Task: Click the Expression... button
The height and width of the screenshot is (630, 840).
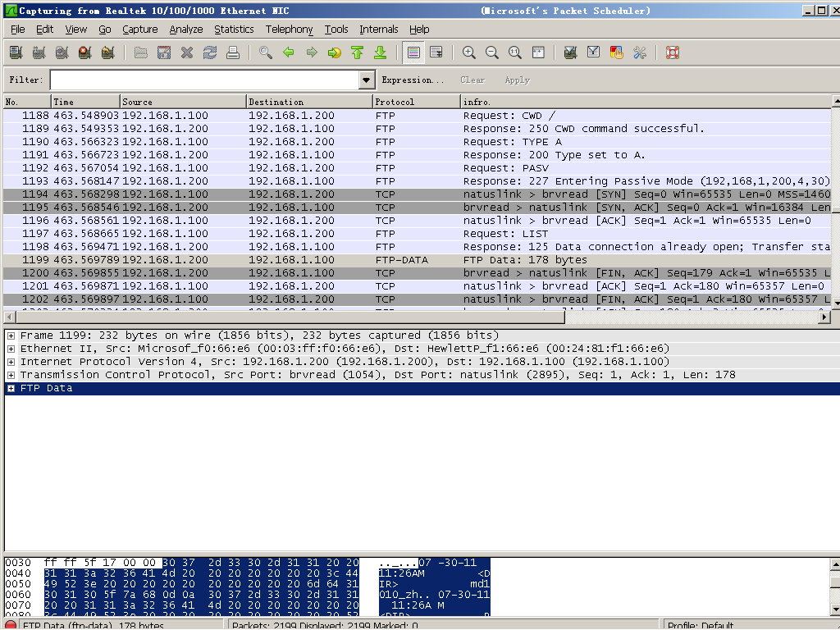Action: (x=413, y=80)
